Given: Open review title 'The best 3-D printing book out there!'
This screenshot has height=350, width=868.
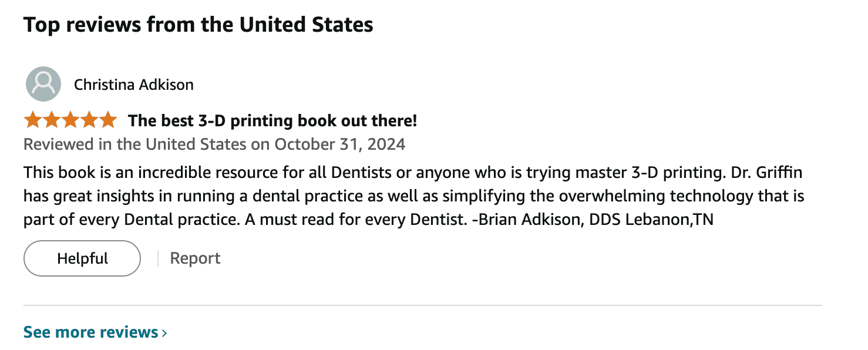Looking at the screenshot, I should (272, 120).
